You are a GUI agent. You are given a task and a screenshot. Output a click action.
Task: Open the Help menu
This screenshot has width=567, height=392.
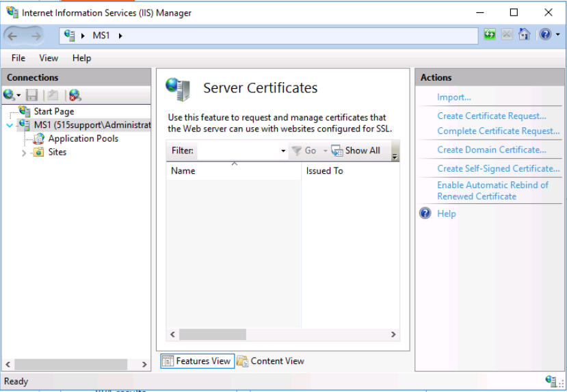click(x=81, y=58)
